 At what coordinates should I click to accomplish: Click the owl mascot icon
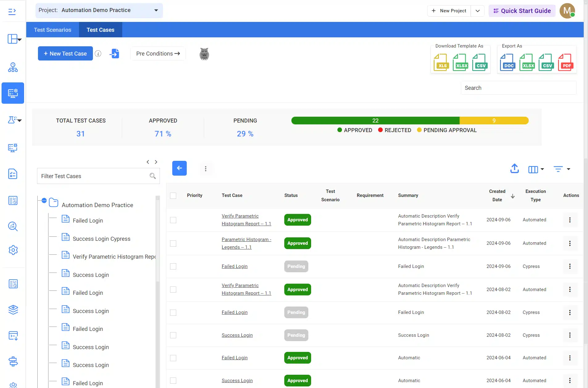pyautogui.click(x=204, y=54)
